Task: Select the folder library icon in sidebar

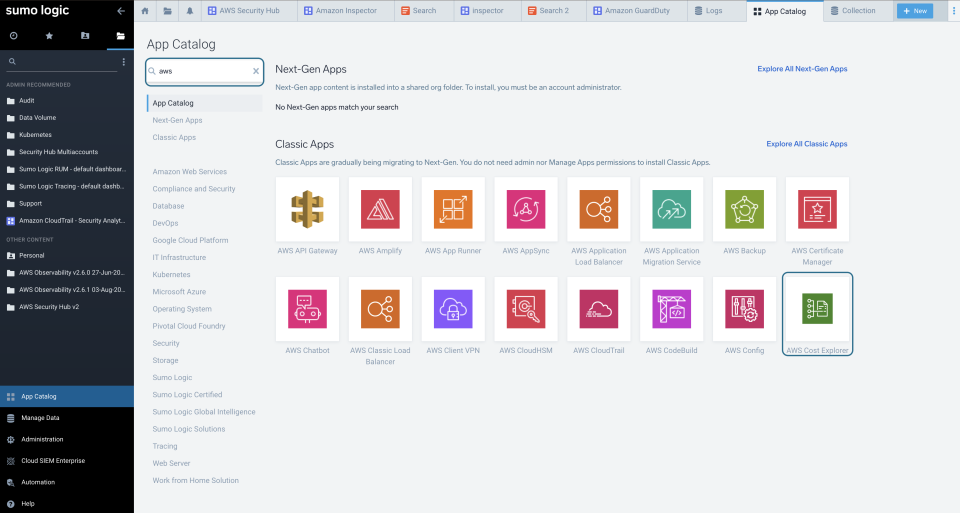Action: pos(121,36)
